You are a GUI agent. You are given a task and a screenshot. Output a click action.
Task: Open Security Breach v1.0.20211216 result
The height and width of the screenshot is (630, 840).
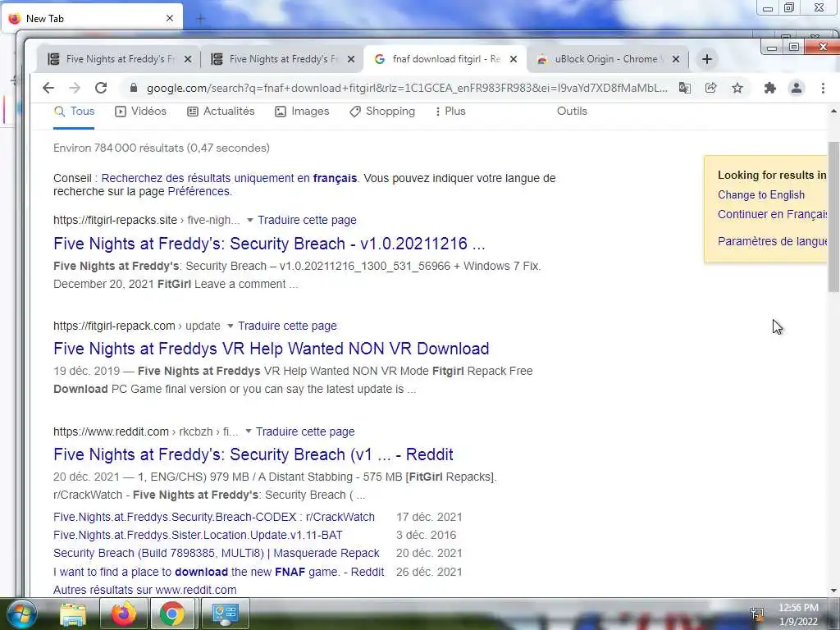pyautogui.click(x=269, y=244)
